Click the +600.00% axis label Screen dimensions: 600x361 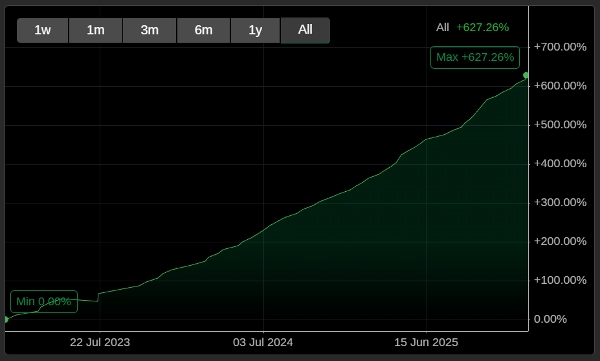point(560,86)
